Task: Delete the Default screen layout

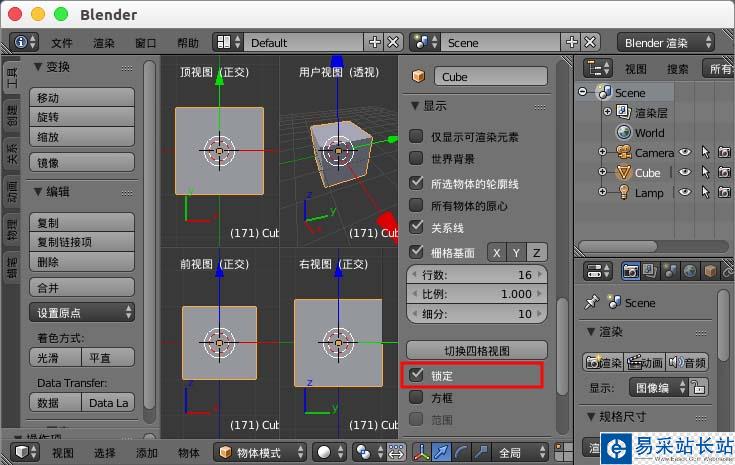Action: (x=394, y=43)
